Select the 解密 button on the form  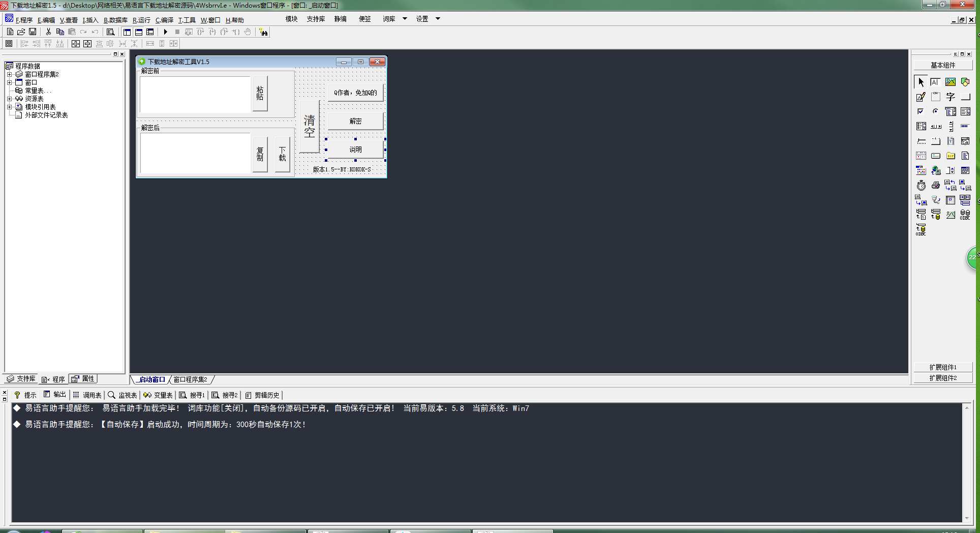[x=355, y=121]
